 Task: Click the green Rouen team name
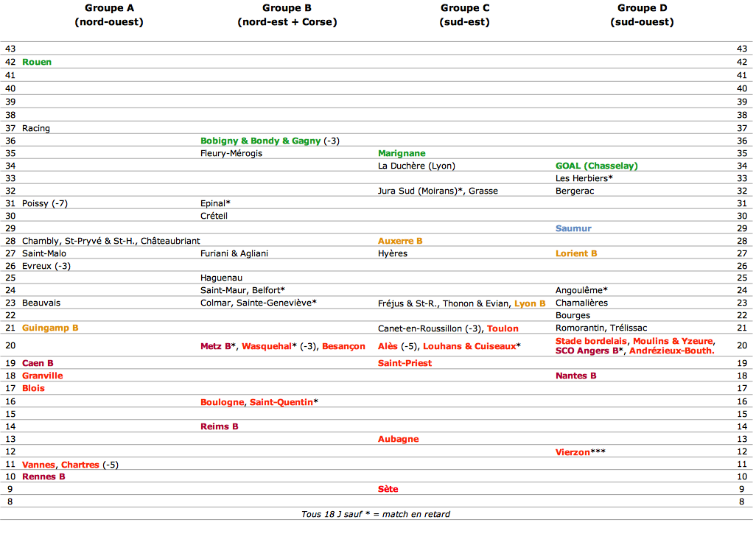click(x=37, y=62)
